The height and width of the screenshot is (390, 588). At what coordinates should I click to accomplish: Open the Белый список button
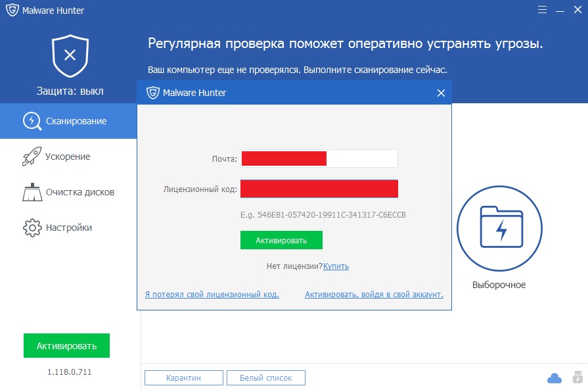(266, 378)
